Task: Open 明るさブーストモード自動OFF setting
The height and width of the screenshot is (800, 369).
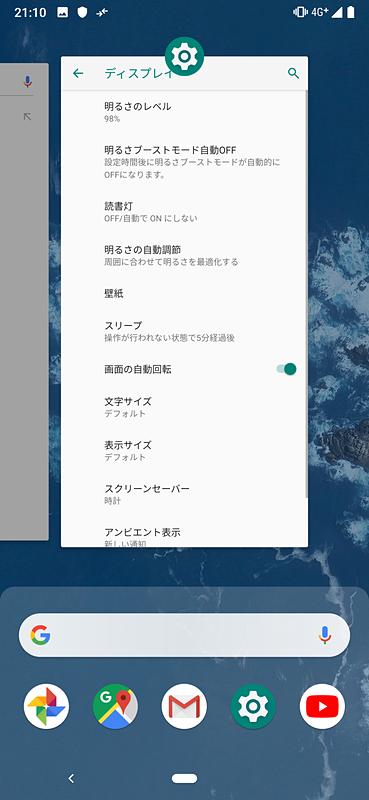Action: tap(184, 162)
